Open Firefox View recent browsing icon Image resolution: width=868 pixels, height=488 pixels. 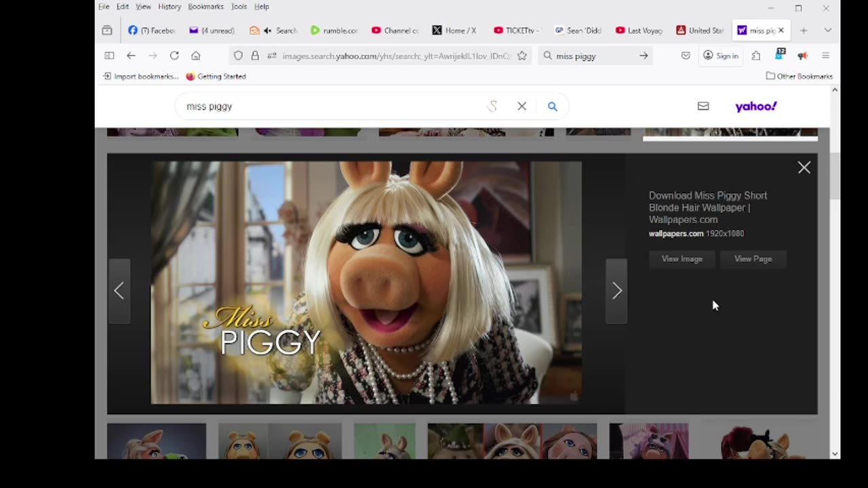click(x=107, y=30)
